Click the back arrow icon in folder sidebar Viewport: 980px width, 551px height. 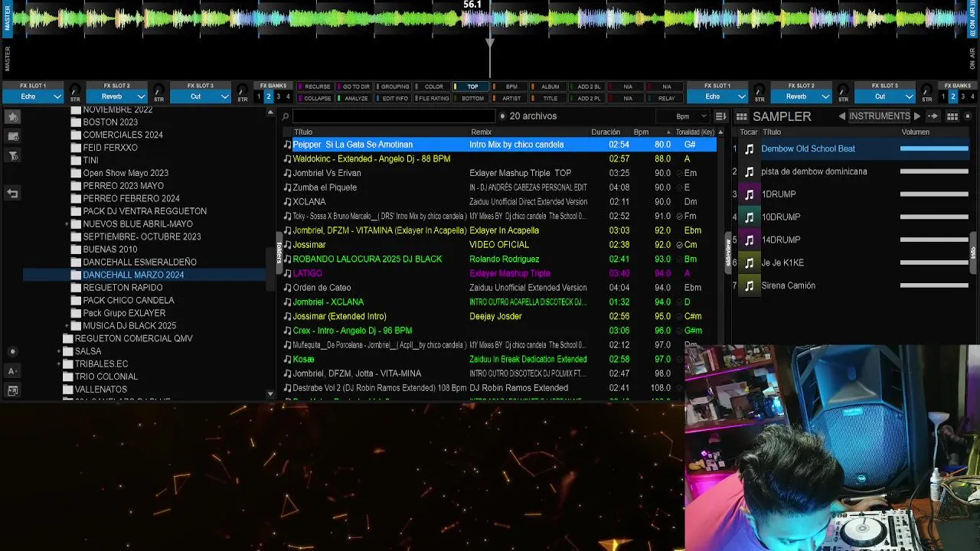point(13,194)
